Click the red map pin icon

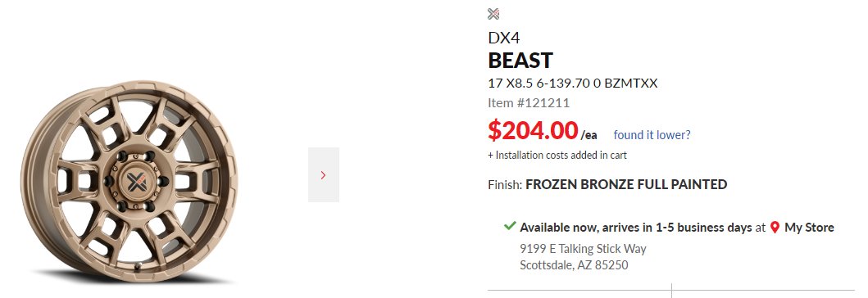pyautogui.click(x=775, y=228)
